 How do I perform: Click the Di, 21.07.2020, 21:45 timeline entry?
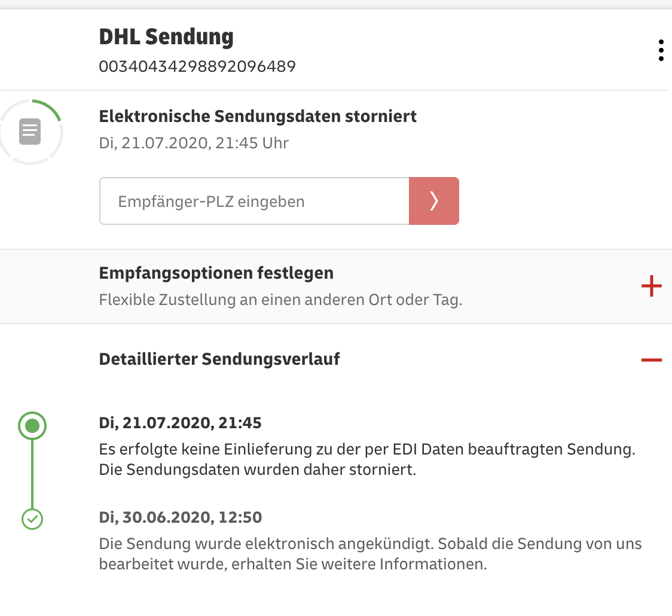point(180,423)
